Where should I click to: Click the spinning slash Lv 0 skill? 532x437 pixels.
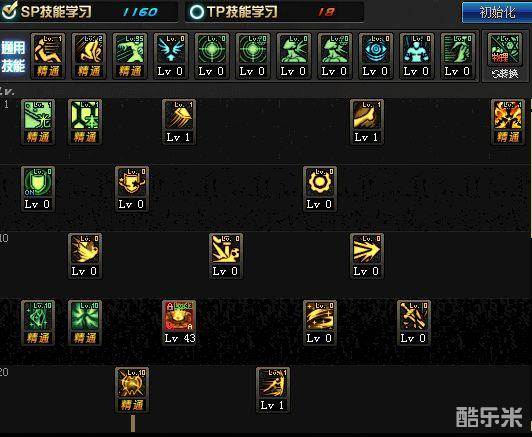tap(320, 323)
